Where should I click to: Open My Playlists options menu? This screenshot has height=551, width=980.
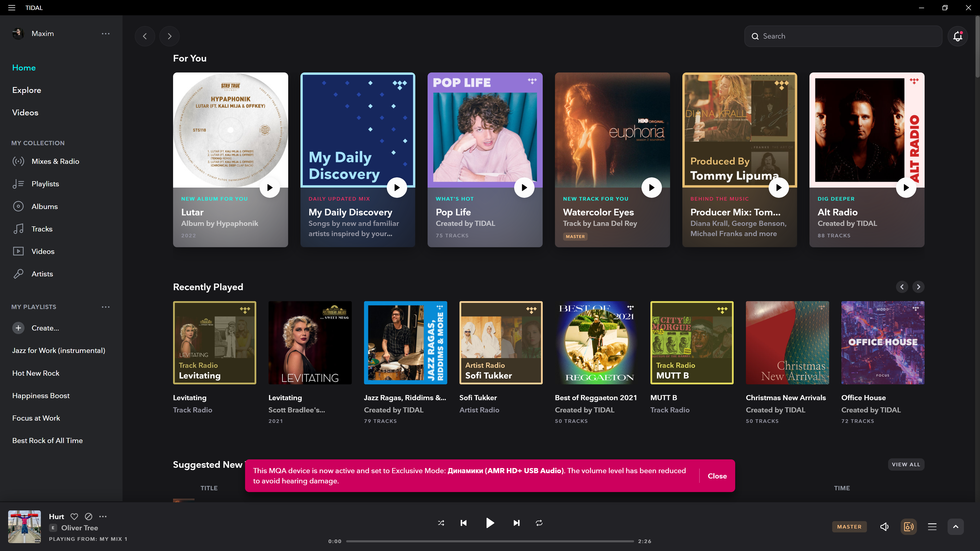pos(105,307)
